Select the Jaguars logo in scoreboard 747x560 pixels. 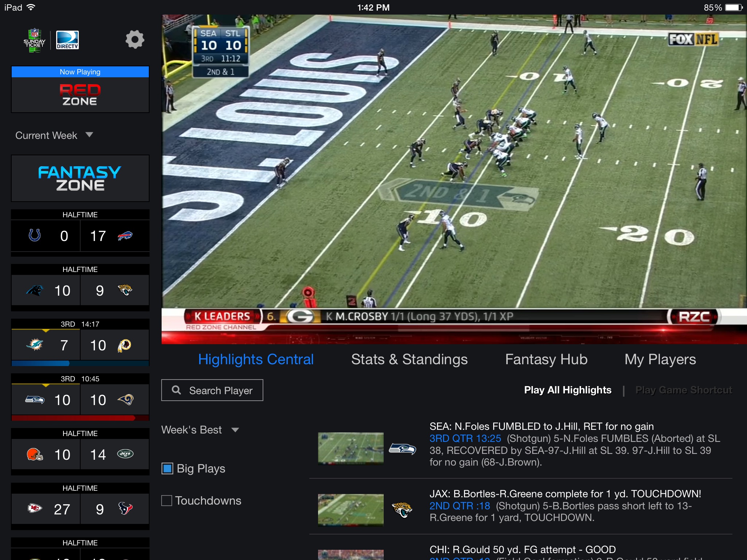(125, 290)
